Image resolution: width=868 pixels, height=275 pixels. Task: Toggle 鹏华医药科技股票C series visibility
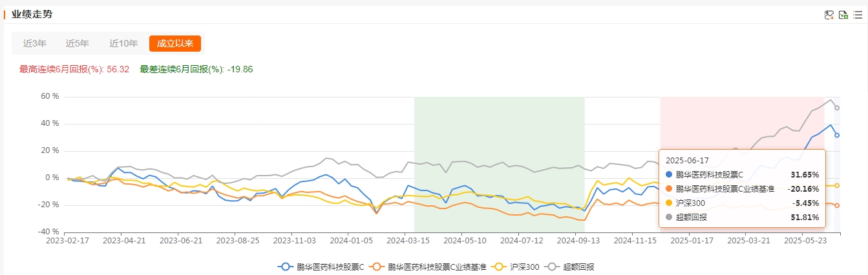pyautogui.click(x=331, y=266)
